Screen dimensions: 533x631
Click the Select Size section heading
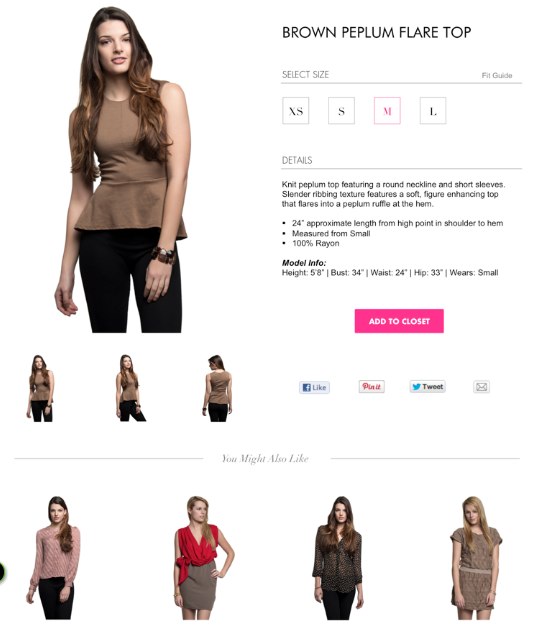pos(306,74)
